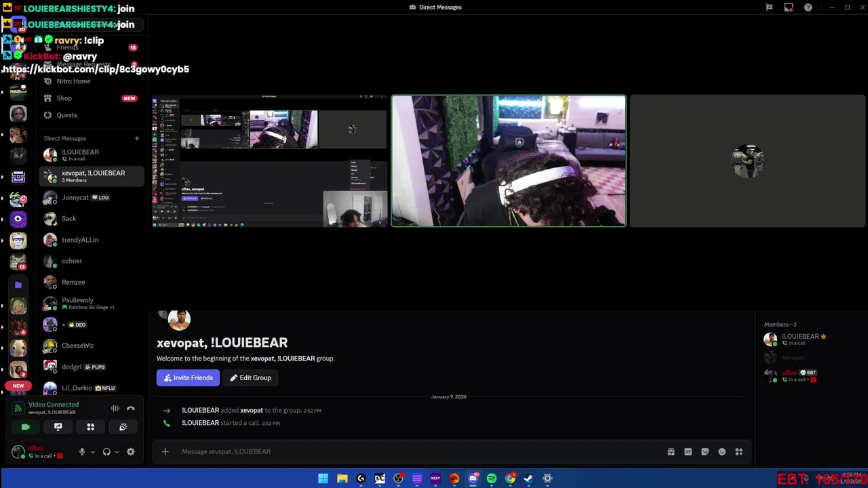
Task: Focus the highlighted webcam video tile
Action: tap(509, 161)
